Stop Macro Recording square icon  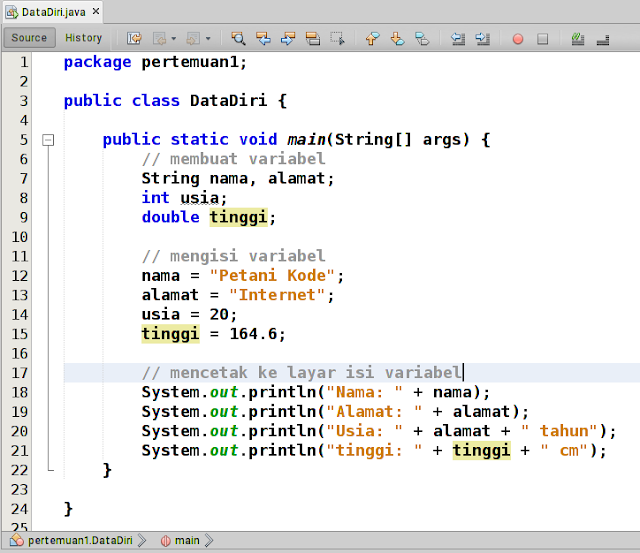[542, 39]
